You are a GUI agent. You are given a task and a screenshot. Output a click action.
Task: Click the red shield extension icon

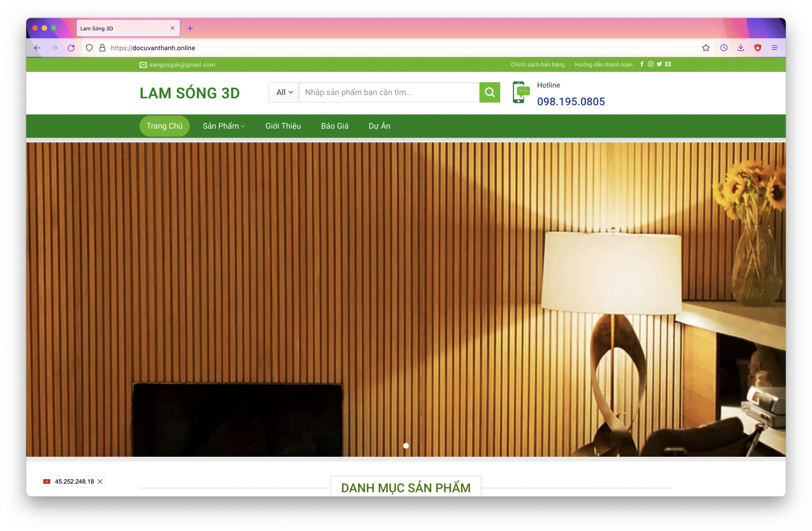pyautogui.click(x=758, y=48)
